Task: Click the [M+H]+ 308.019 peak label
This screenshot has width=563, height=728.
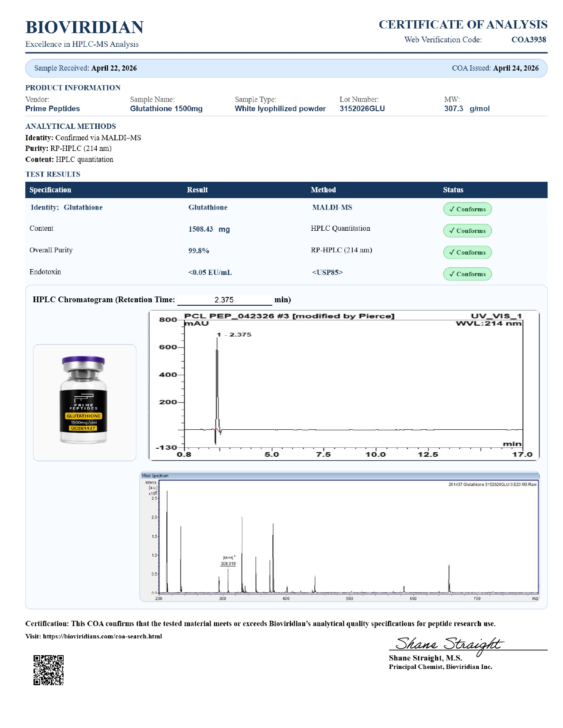Action: 228,561
